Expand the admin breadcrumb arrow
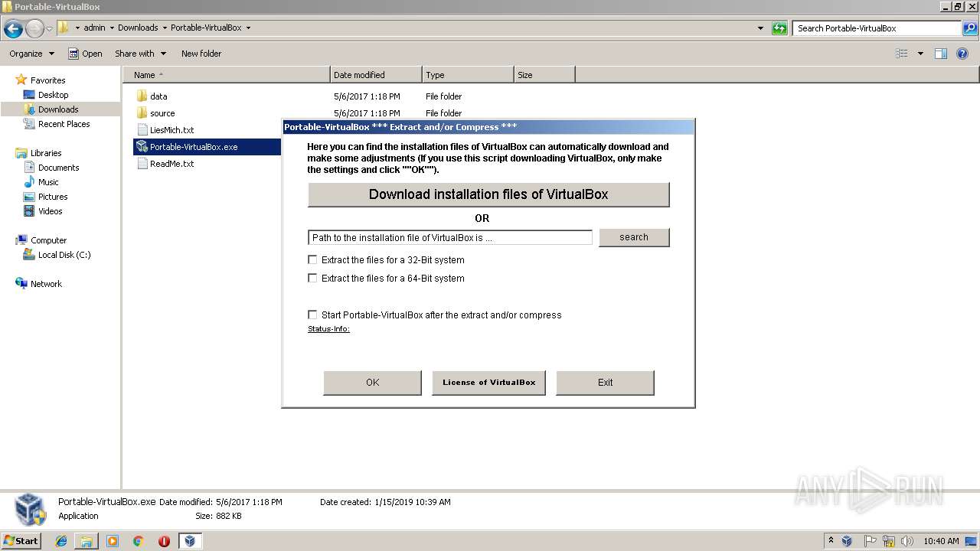Screen dimensions: 980x551 coord(112,28)
